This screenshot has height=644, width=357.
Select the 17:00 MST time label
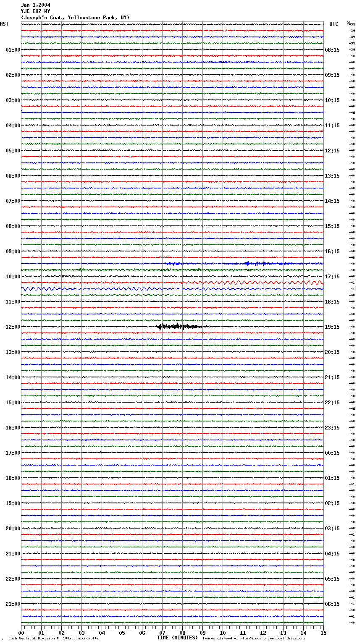point(13,453)
